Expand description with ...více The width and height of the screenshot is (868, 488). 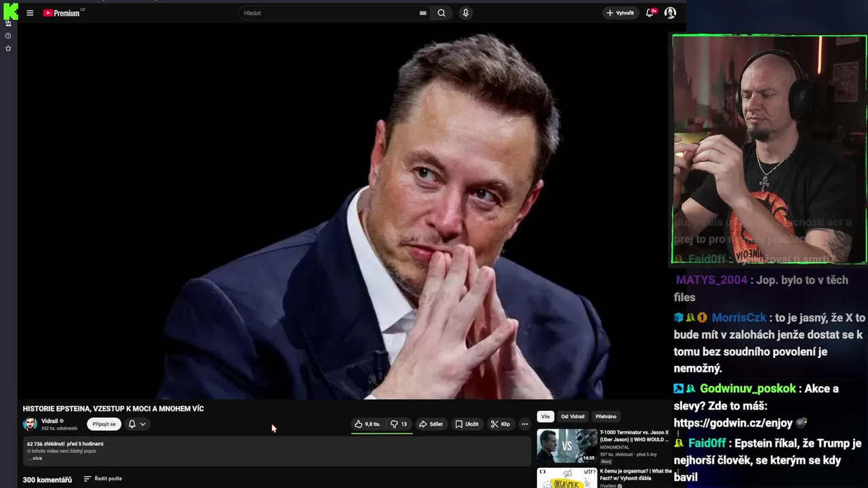pyautogui.click(x=35, y=458)
